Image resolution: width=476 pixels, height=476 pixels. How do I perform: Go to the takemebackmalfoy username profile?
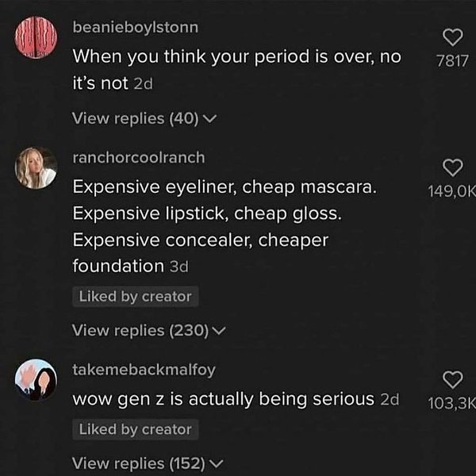coord(144,370)
